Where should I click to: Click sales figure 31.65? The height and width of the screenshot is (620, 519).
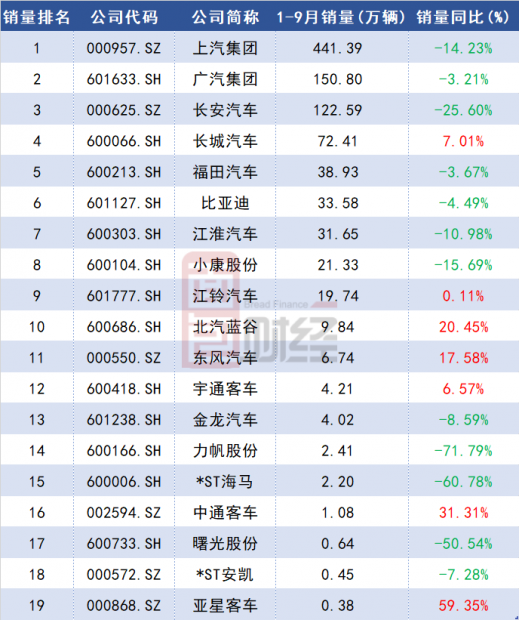tap(338, 234)
